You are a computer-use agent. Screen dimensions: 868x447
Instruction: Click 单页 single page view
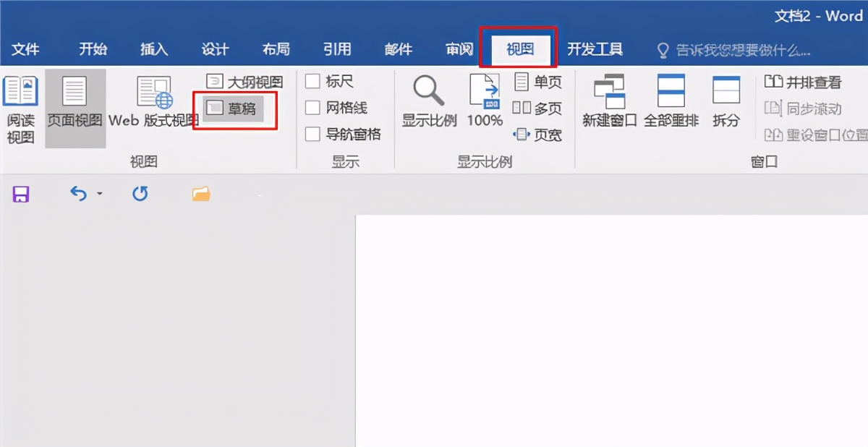[x=538, y=82]
